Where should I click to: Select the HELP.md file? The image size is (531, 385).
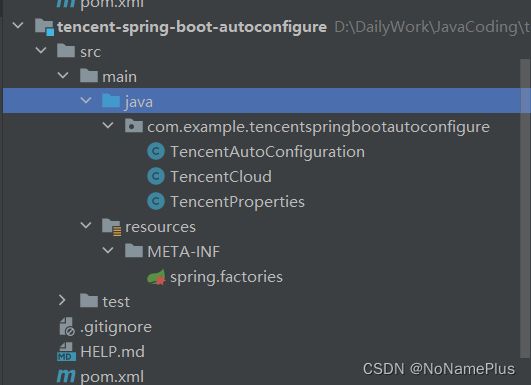click(x=112, y=352)
